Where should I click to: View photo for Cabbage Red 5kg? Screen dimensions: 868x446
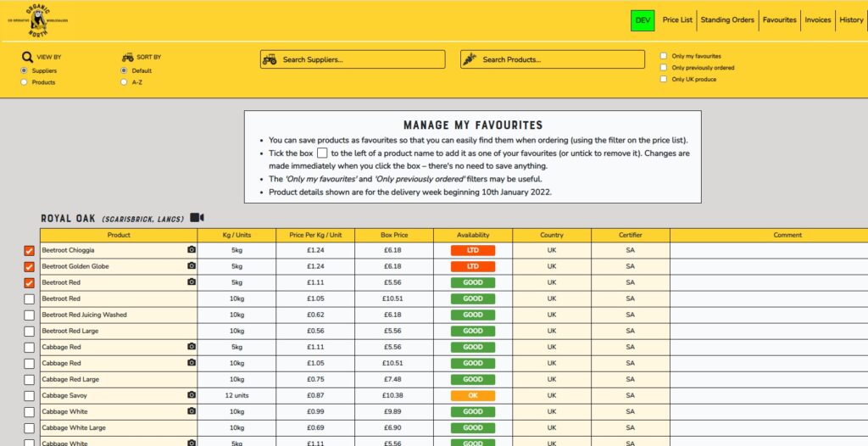pyautogui.click(x=192, y=347)
